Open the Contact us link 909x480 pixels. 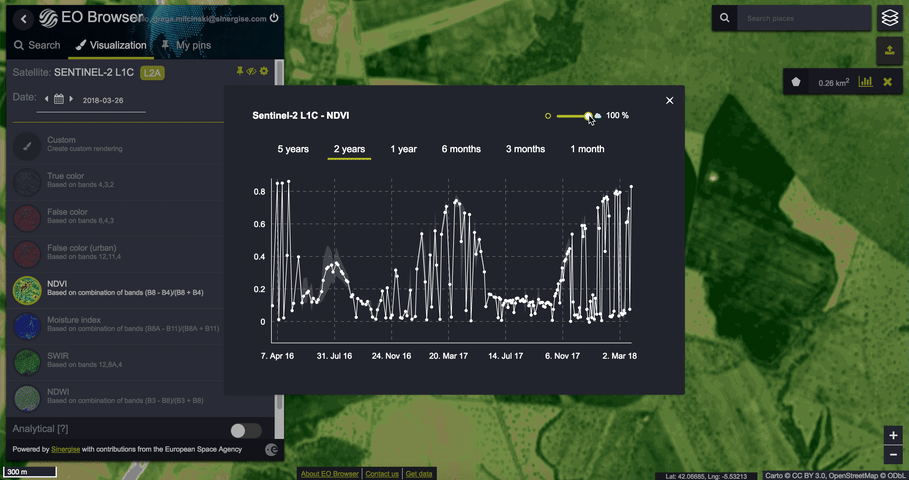(x=382, y=474)
